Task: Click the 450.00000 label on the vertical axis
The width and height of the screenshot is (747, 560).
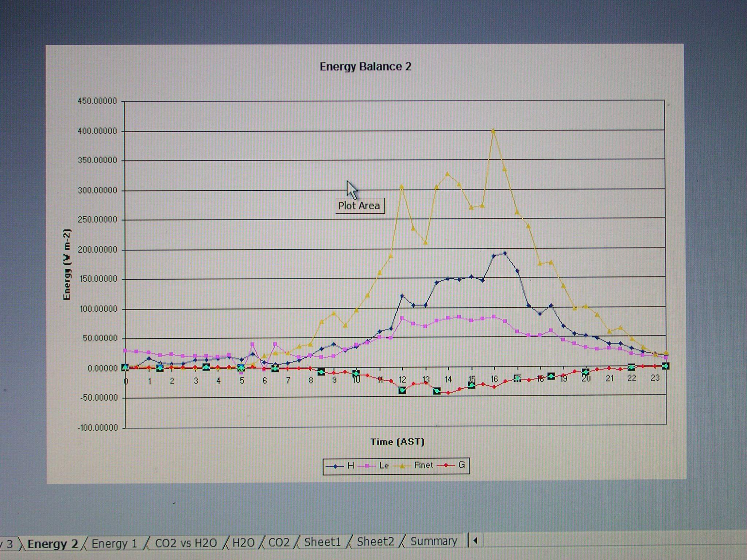Action: click(97, 101)
